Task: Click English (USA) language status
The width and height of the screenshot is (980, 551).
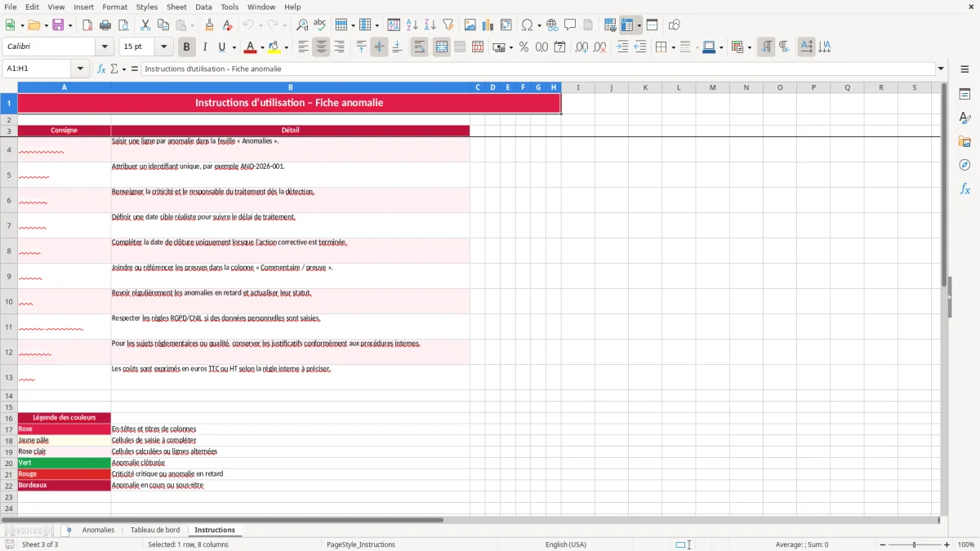Action: (x=566, y=544)
